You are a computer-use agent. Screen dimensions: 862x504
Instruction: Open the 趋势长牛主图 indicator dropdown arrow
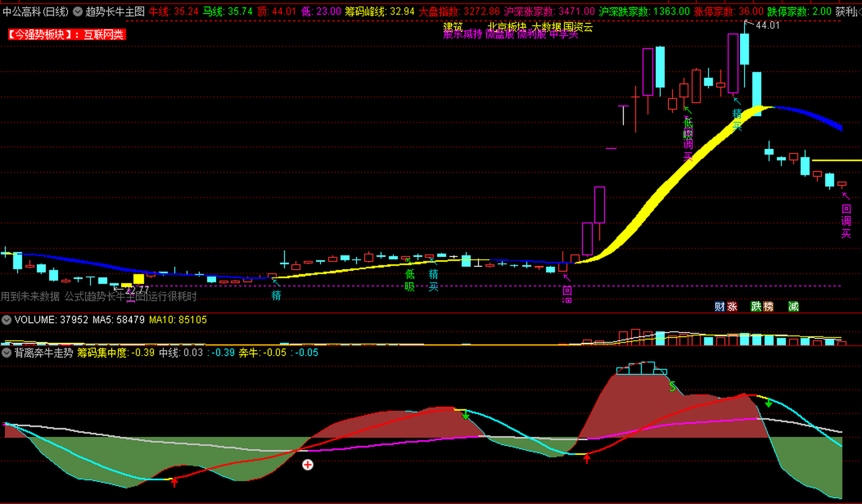pos(78,12)
